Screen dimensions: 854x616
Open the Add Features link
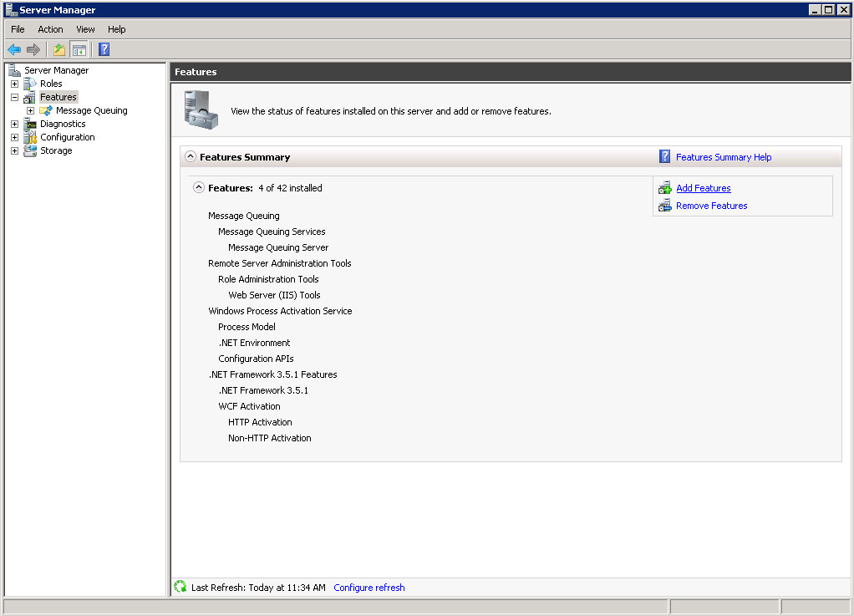coord(703,188)
